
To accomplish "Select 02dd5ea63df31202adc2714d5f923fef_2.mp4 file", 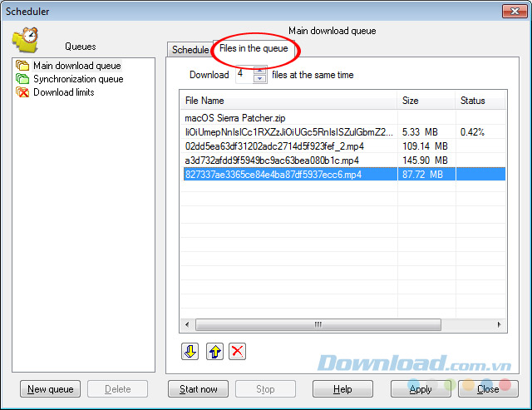I will [343, 146].
